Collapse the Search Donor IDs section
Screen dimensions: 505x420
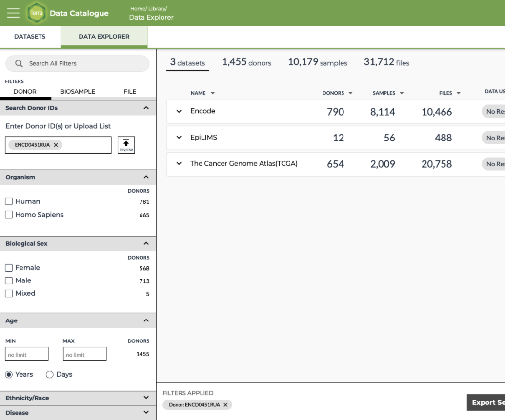point(146,108)
